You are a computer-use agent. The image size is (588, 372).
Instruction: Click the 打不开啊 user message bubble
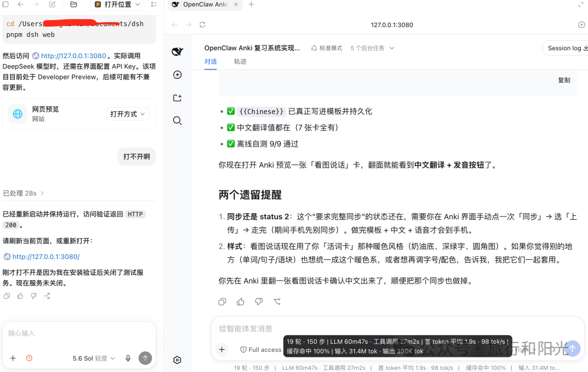pos(137,157)
